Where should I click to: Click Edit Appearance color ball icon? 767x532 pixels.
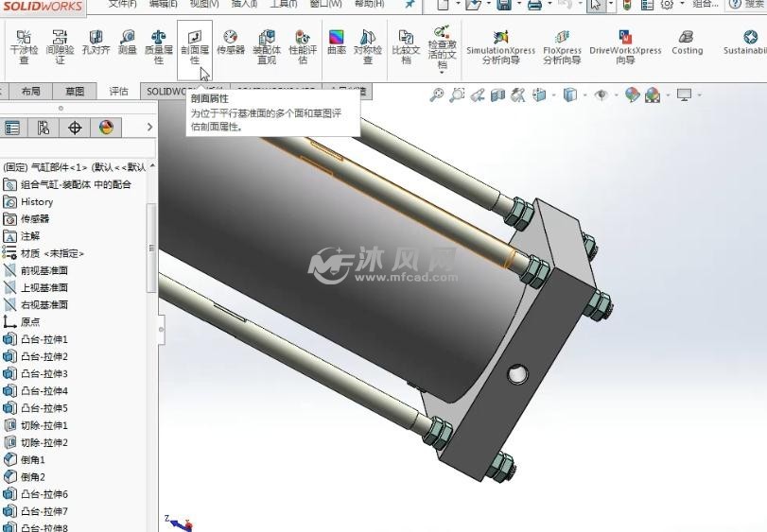[x=632, y=94]
